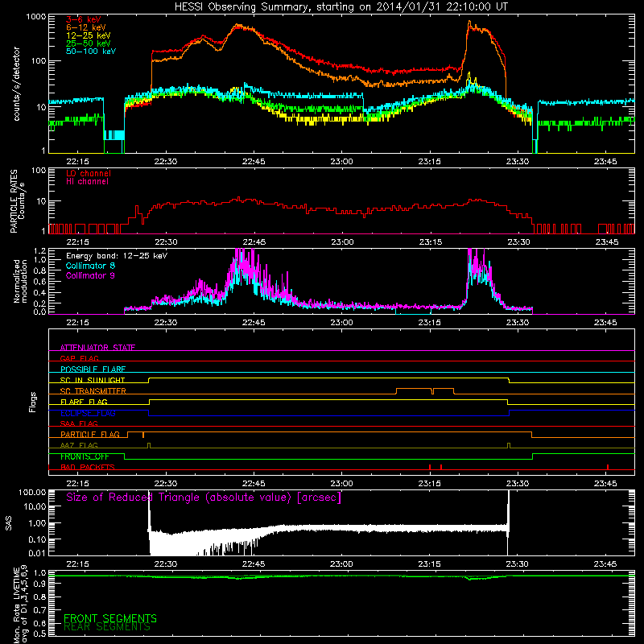Select the 3-6 keV legend label
This screenshot has width=644, height=644.
tap(84, 19)
